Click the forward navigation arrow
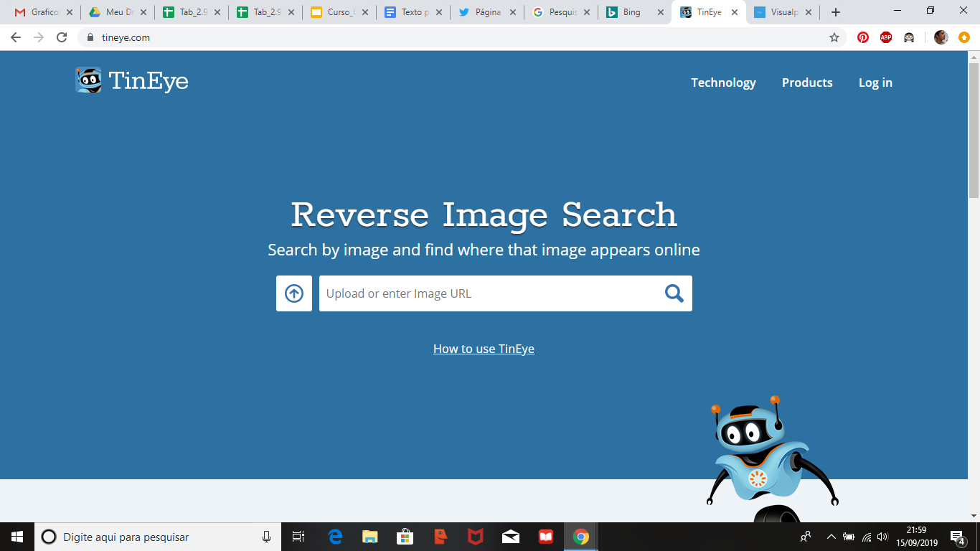This screenshot has height=551, width=980. click(39, 37)
